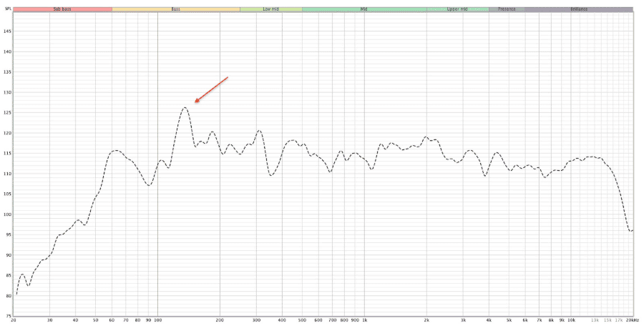This screenshot has height=331, width=644.
Task: Click the 8k frequency axis label
Action: (x=551, y=320)
